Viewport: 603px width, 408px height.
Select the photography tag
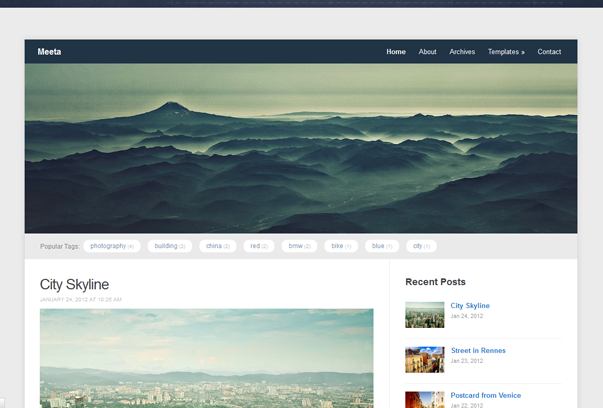coord(112,246)
